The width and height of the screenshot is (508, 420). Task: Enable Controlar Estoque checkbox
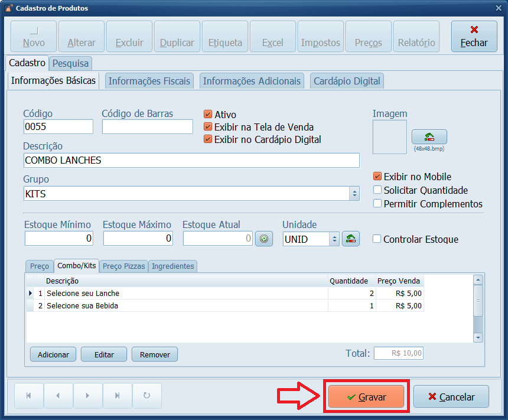tap(377, 239)
